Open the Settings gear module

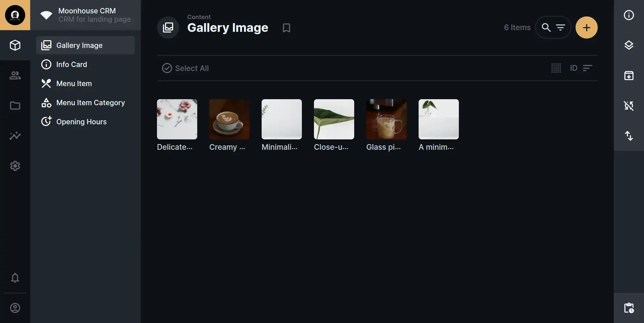coord(15,166)
